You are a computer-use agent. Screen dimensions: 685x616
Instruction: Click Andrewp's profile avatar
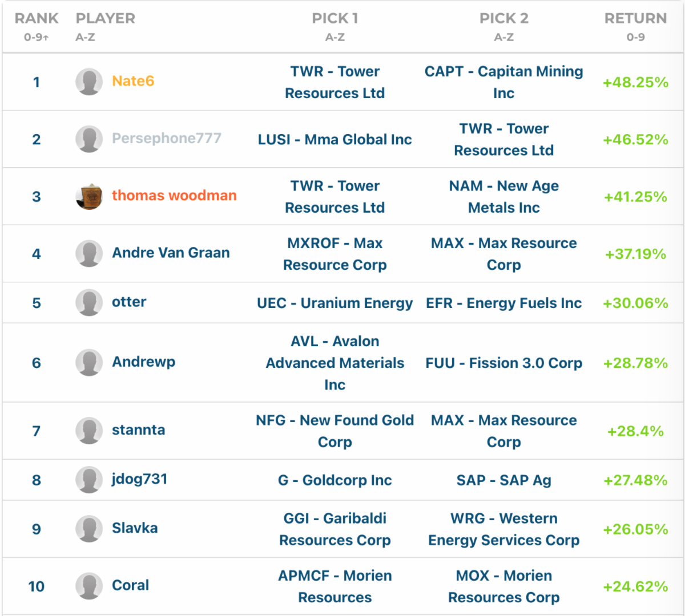[89, 362]
